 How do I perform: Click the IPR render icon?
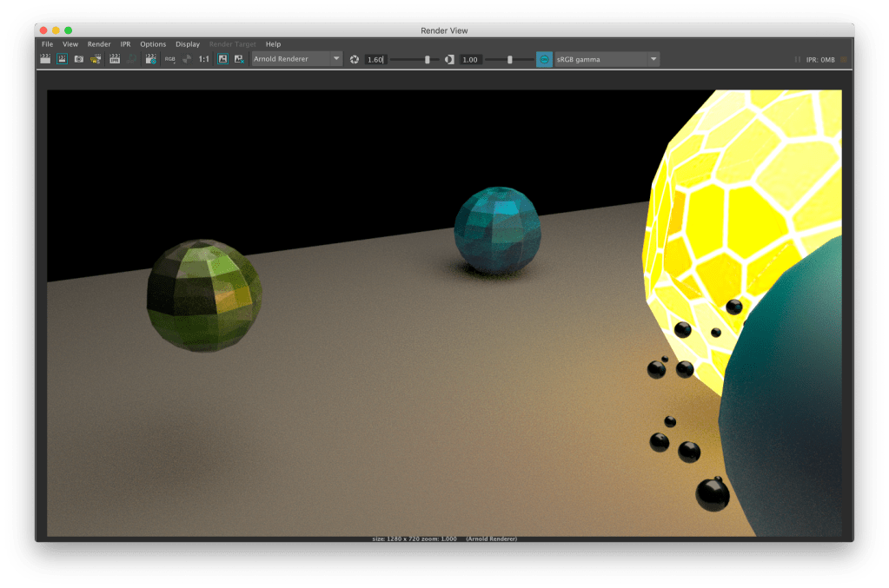(115, 59)
